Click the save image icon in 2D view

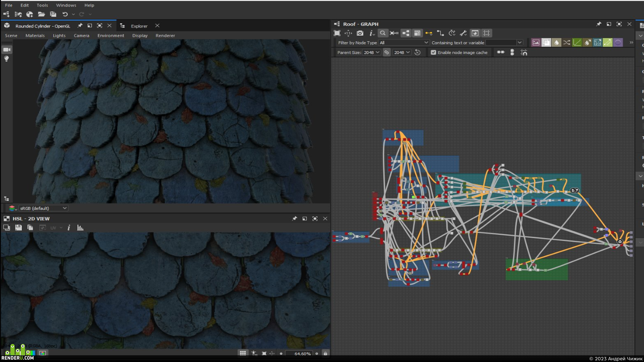(x=18, y=228)
